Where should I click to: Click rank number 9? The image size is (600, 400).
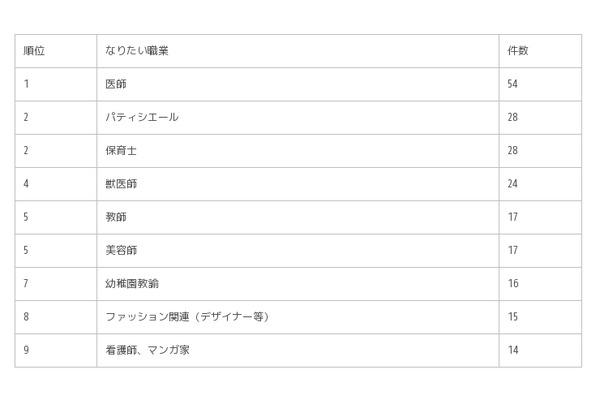point(26,350)
